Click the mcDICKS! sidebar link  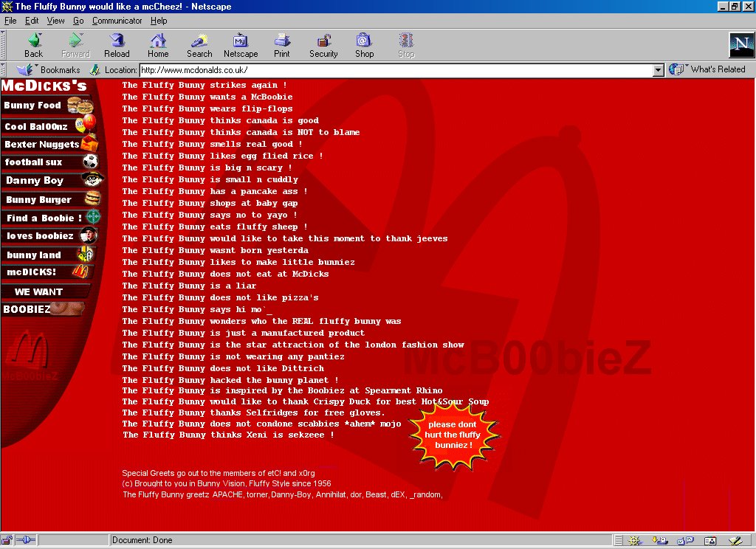click(x=47, y=272)
